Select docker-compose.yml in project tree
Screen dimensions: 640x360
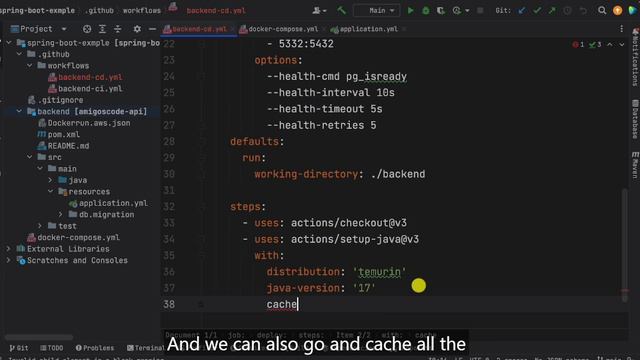(x=73, y=237)
